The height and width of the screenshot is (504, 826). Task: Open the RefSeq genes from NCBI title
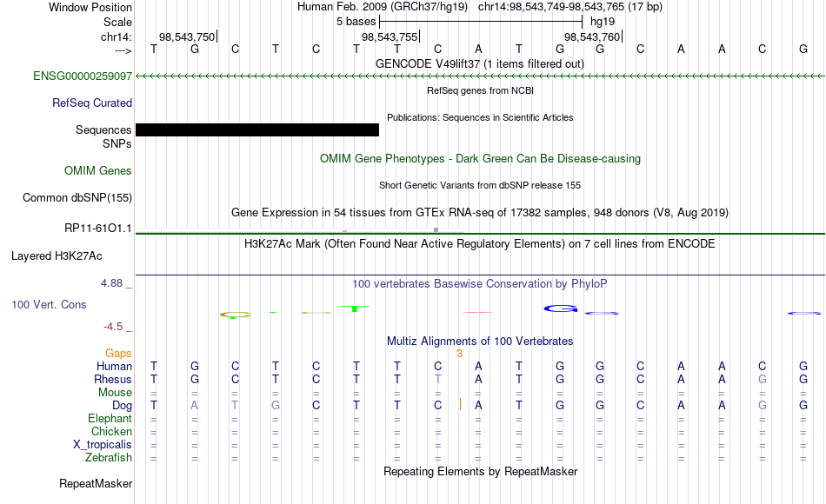(x=480, y=90)
